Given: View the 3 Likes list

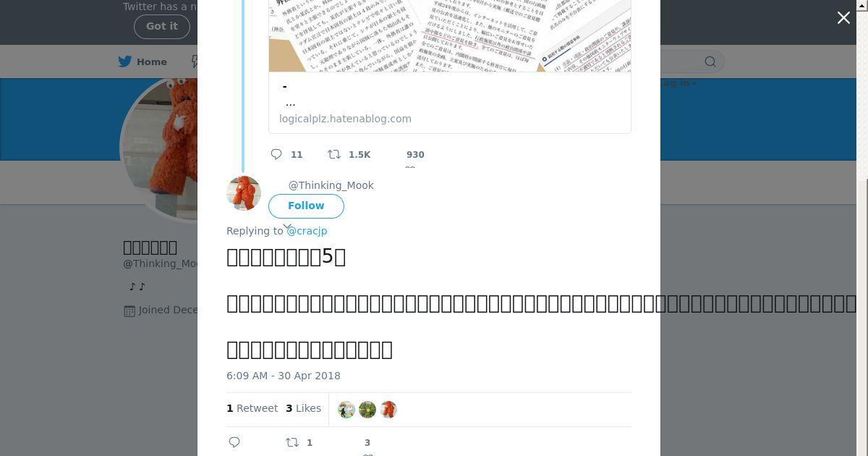Looking at the screenshot, I should click(x=303, y=408).
